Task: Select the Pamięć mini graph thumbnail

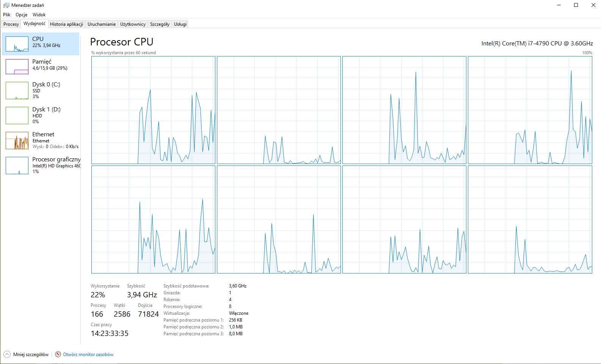Action: coord(17,67)
